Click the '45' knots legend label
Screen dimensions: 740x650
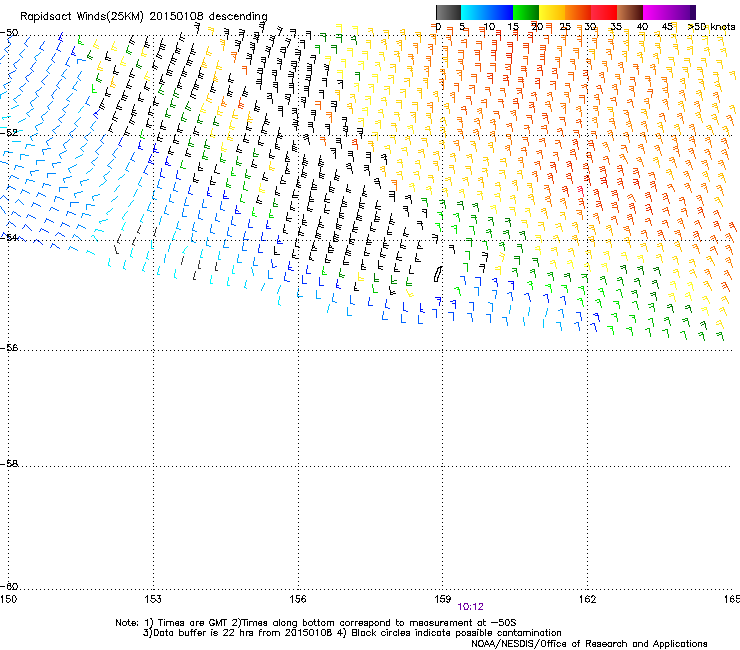(x=667, y=27)
